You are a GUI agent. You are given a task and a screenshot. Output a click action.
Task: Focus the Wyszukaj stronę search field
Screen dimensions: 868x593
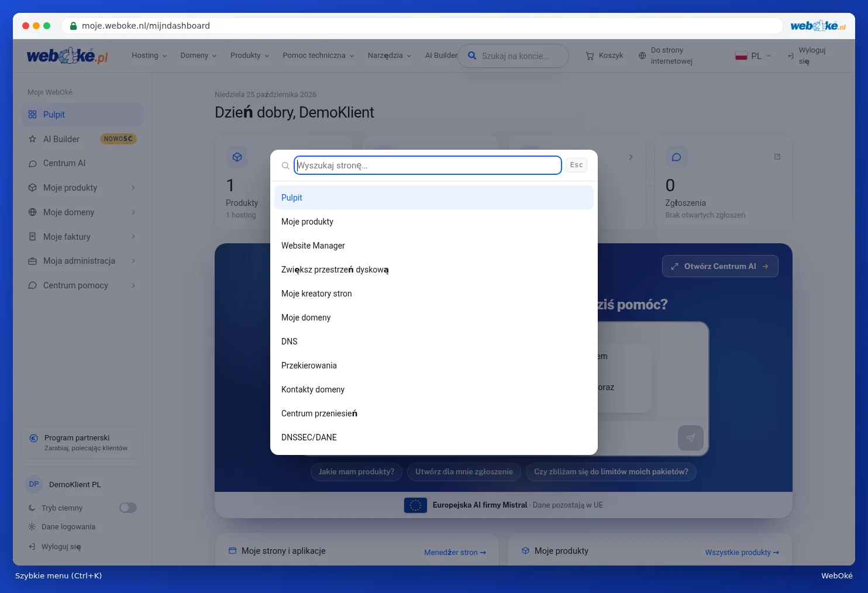[428, 166]
